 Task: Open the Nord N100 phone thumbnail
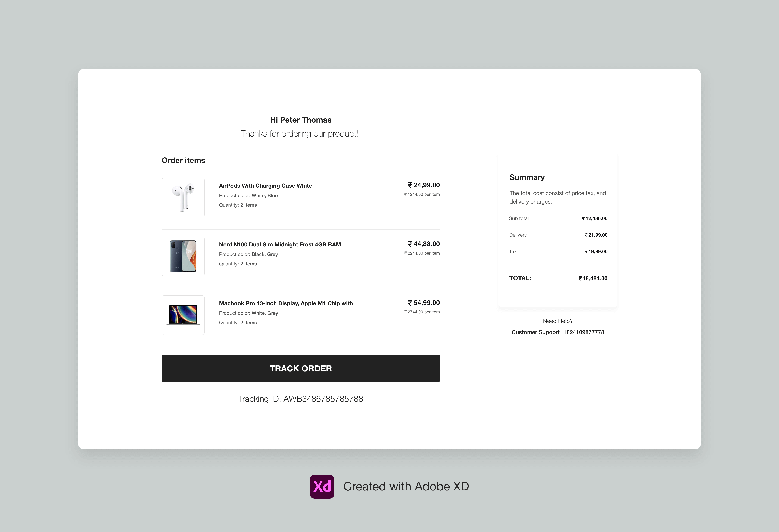(183, 256)
